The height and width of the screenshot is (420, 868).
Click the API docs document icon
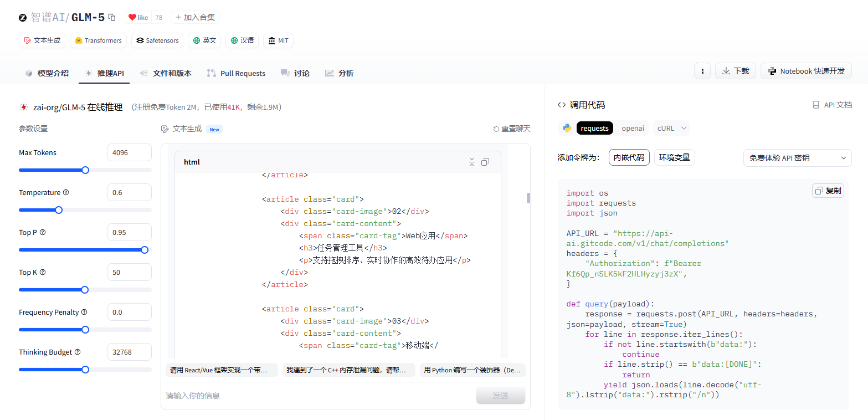[x=815, y=105]
